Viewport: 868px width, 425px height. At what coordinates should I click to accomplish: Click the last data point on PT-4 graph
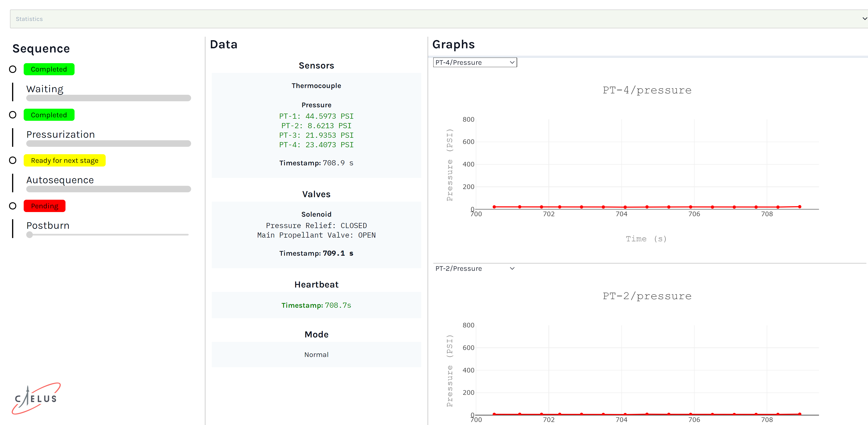coord(799,207)
